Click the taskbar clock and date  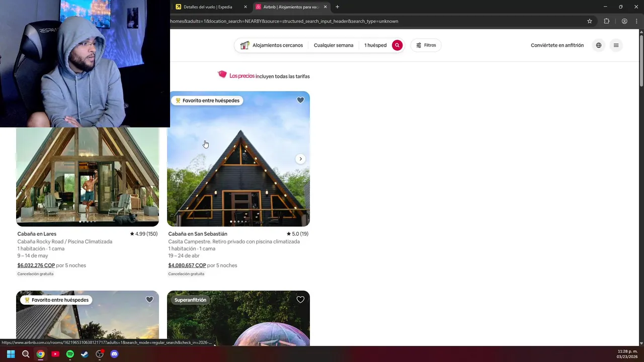627,354
